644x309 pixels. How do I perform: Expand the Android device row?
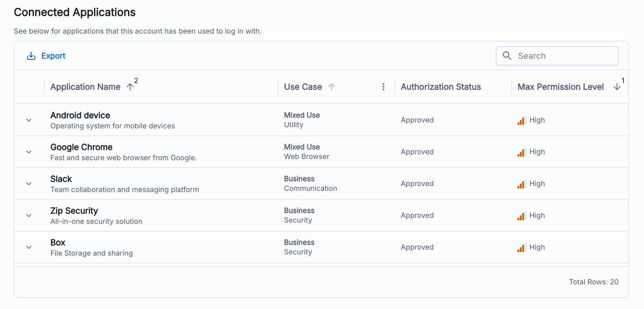[29, 120]
